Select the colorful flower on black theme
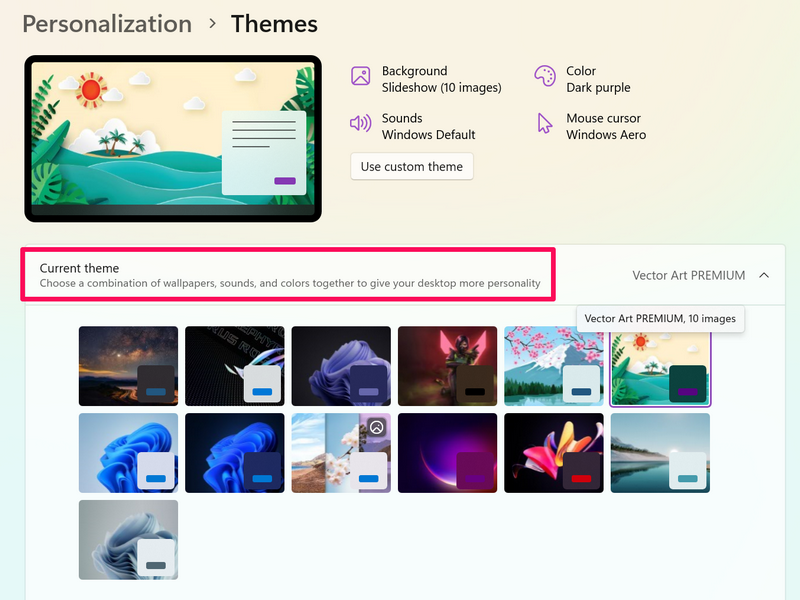Image resolution: width=800 pixels, height=600 pixels. coord(554,453)
